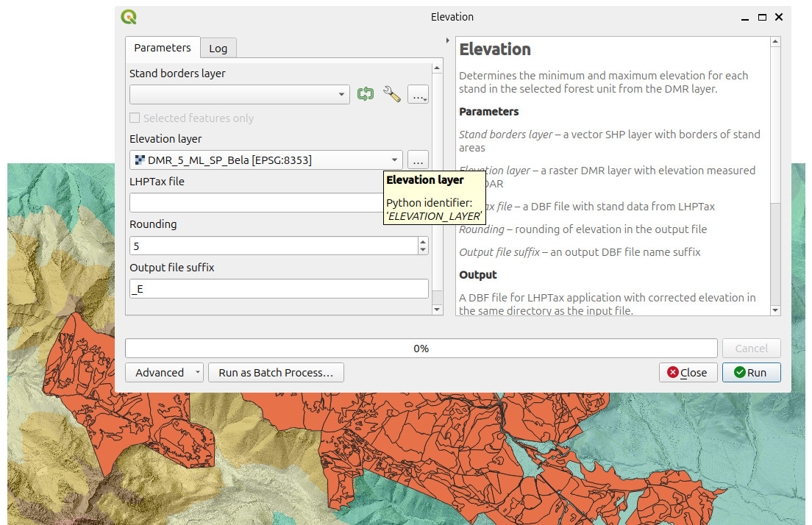Toggle Selected features only checkbox
This screenshot has height=525, width=812.
tap(135, 118)
